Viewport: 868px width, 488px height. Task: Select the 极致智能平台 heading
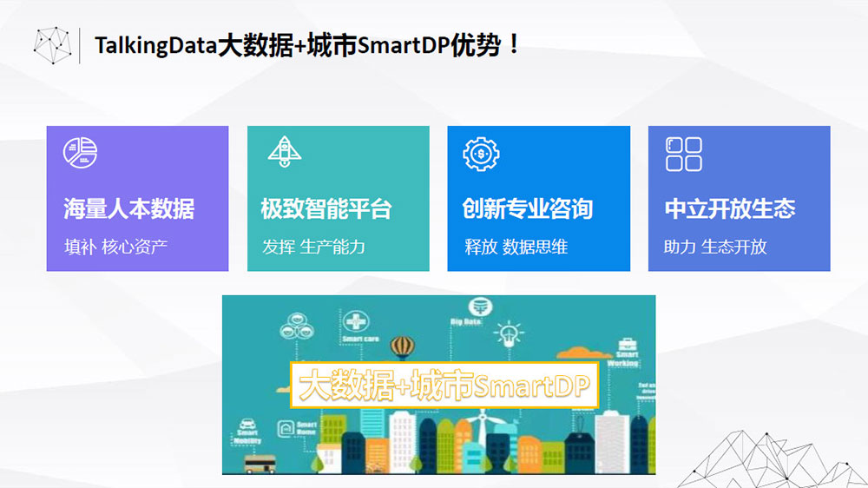(x=326, y=208)
